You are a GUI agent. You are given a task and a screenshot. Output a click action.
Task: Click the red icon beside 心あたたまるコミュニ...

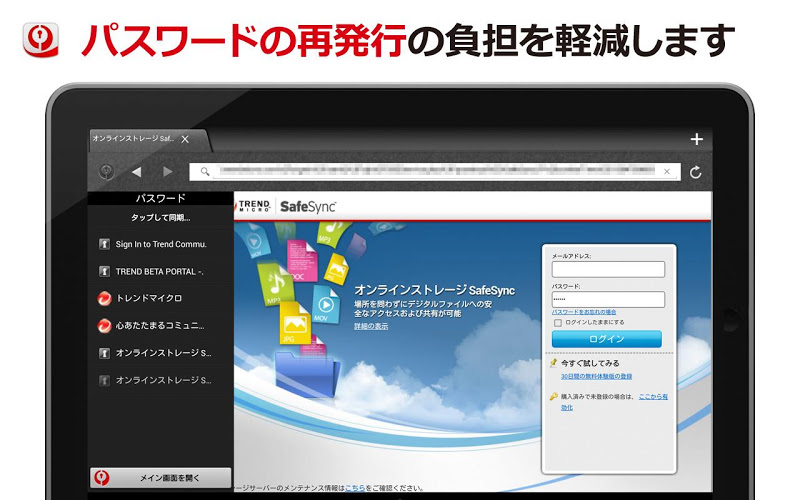coord(104,326)
